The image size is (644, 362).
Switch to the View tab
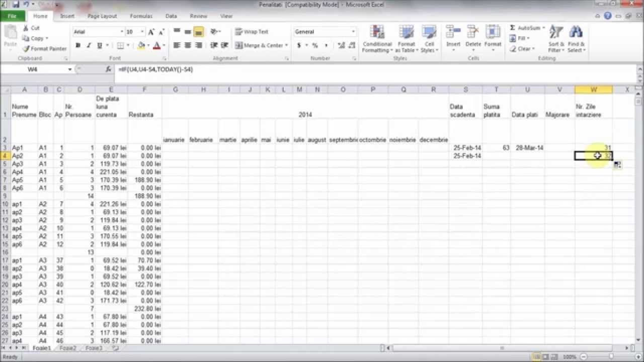tap(226, 16)
